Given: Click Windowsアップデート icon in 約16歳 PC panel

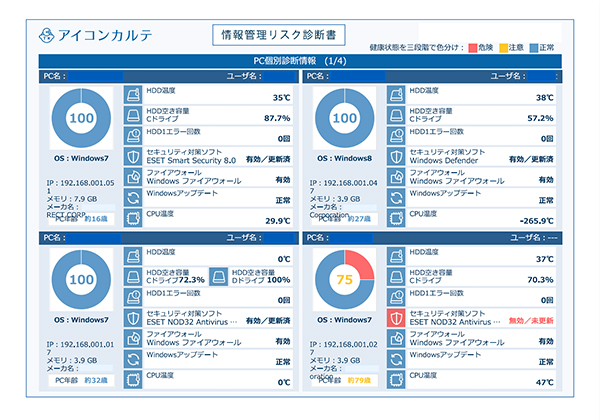Looking at the screenshot, I should 133,198.
